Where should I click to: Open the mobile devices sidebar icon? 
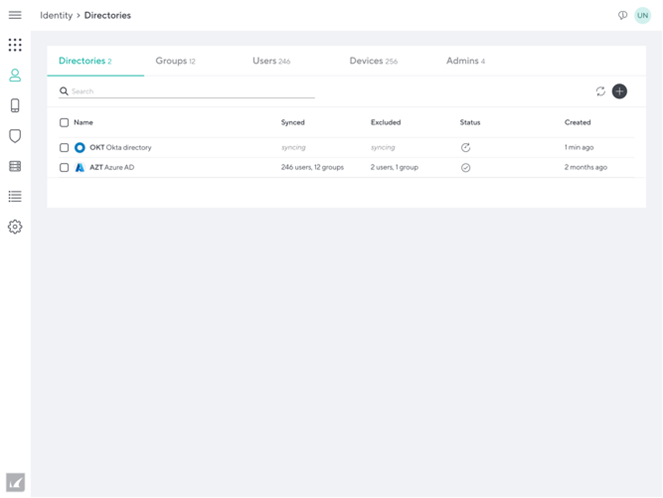coord(15,106)
